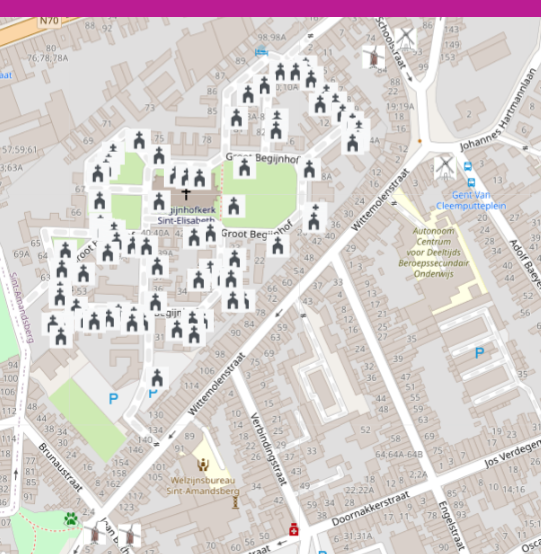This screenshot has height=554, width=541.
Task: Click the grey windmill icon beside Schoolstraat label
Action: click(405, 38)
